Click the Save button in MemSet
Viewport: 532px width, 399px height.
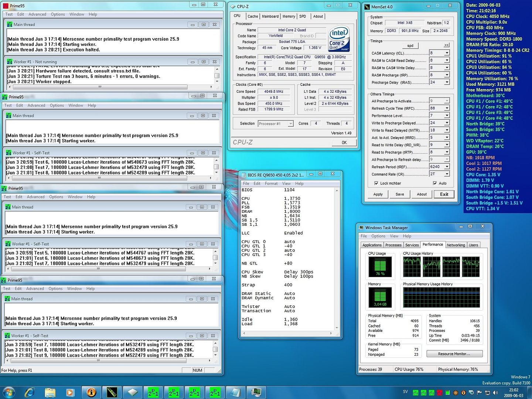tap(400, 194)
